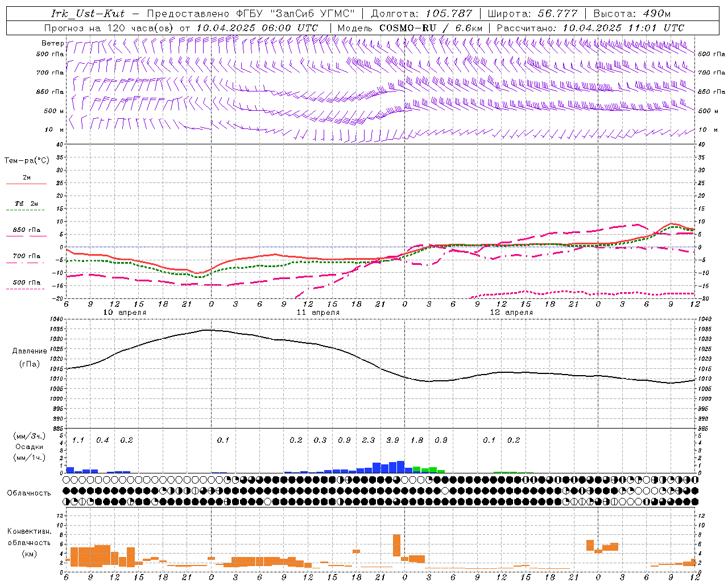Screen dimensions: 728x582
Task: Click the (гПа) unit label under Давление
Action: pyautogui.click(x=30, y=364)
